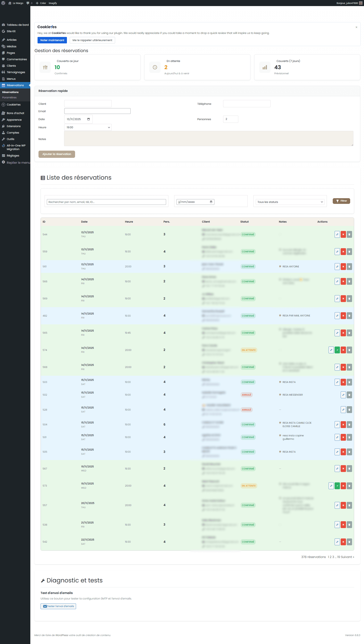The height and width of the screenshot is (644, 364).
Task: Edit reservation 542 with pencil icon
Action: [x=337, y=542]
